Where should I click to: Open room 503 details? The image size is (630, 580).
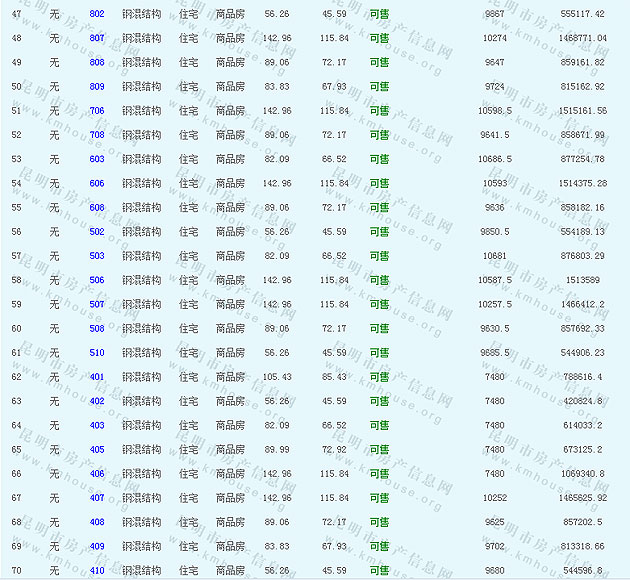point(97,256)
